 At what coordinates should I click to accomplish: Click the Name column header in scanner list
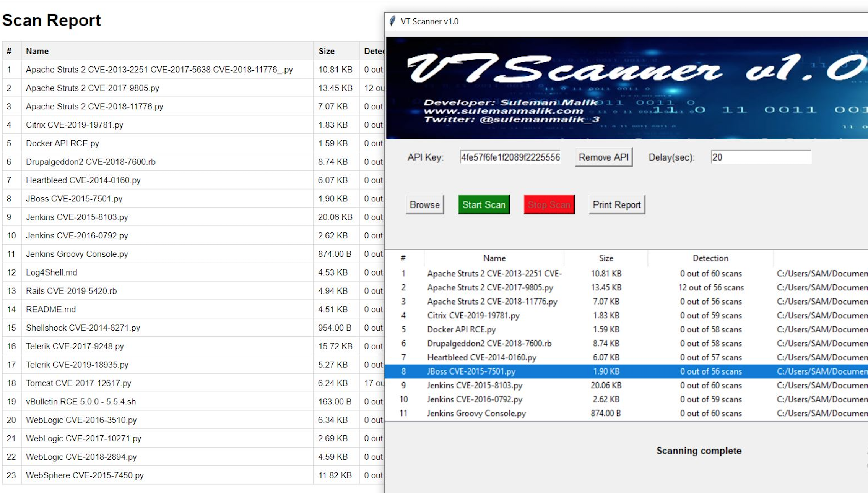[x=494, y=258]
